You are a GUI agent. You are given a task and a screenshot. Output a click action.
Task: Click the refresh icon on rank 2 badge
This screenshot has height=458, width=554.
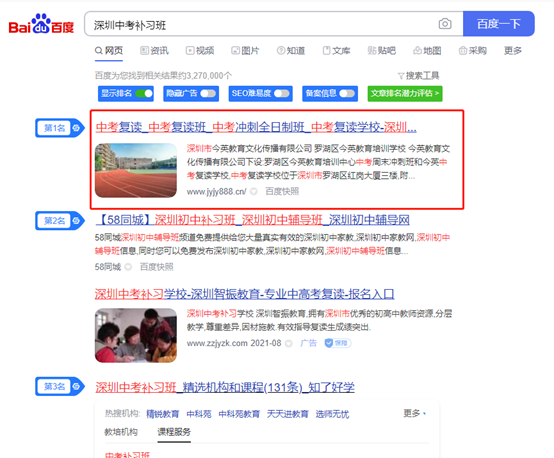[76, 221]
